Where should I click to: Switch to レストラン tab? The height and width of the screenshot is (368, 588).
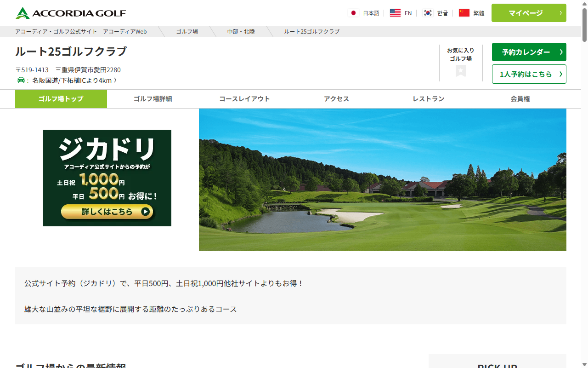coord(429,99)
